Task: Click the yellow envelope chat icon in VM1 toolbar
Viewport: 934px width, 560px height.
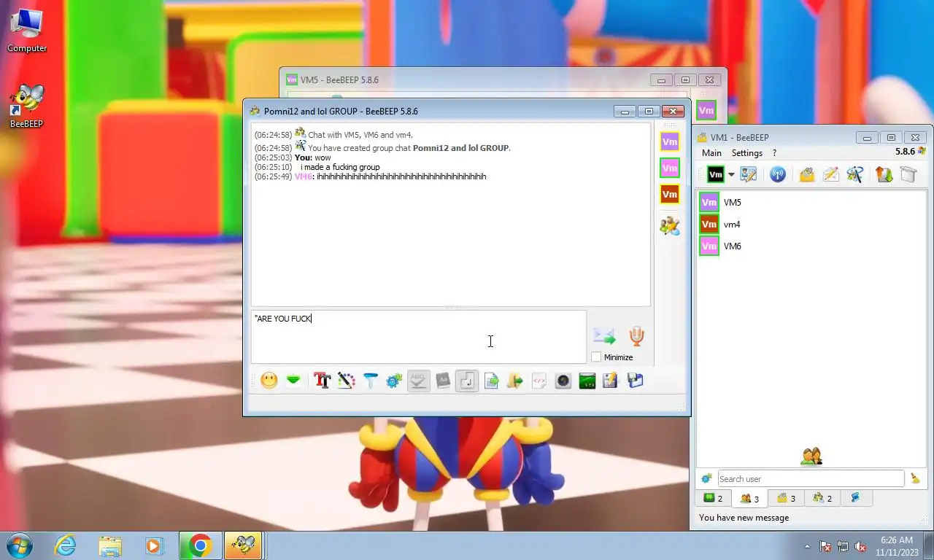Action: (806, 174)
